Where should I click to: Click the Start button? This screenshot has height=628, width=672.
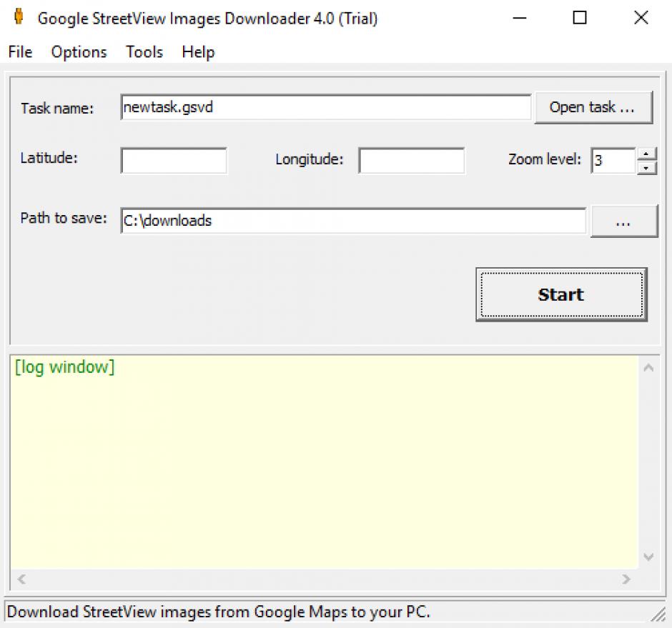(561, 295)
